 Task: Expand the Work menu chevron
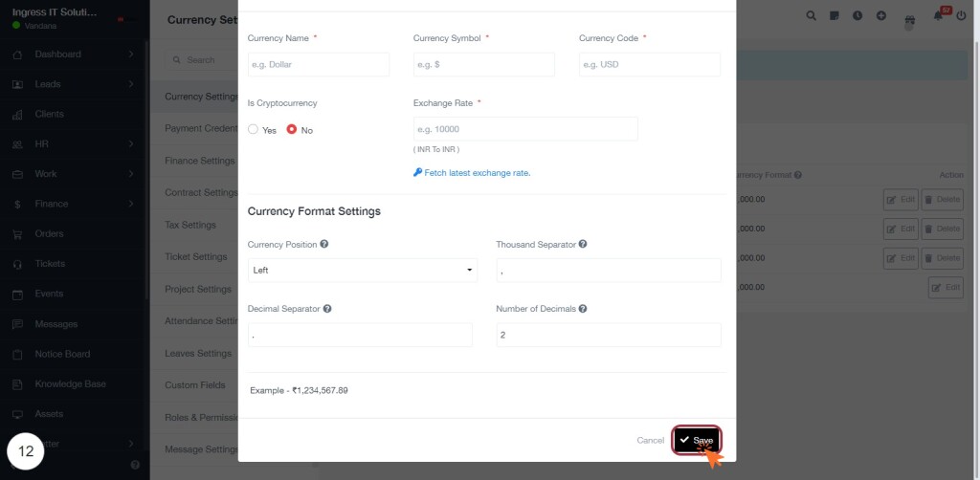[130, 173]
